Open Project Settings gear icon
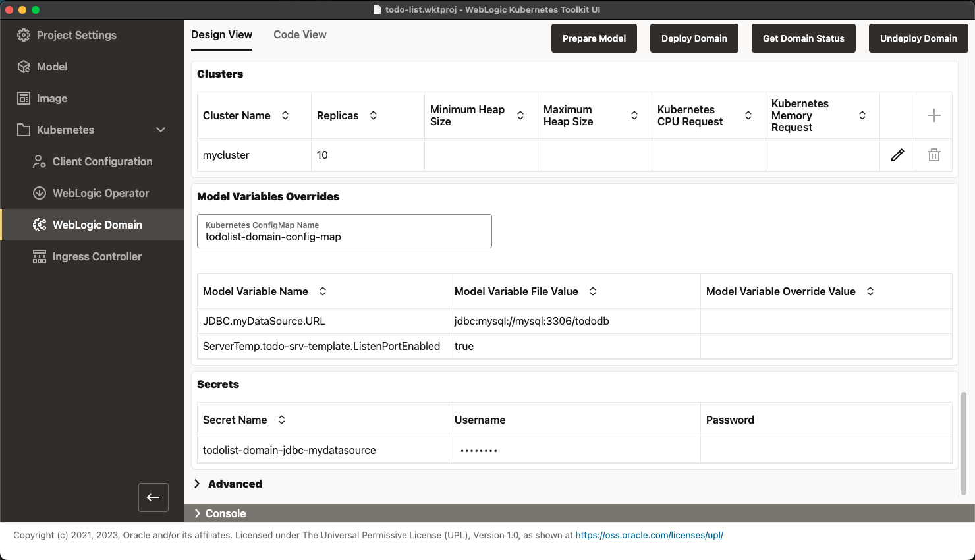This screenshot has width=975, height=560. coord(24,35)
